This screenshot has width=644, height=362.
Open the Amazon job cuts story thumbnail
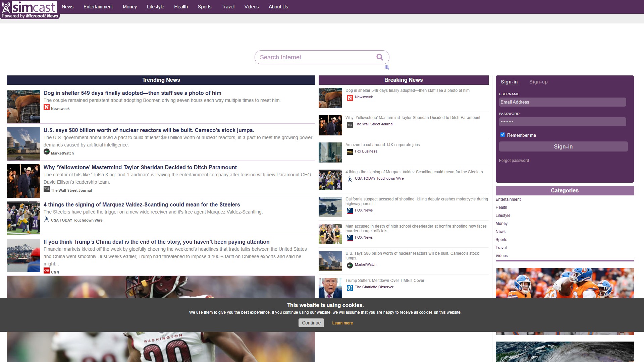[x=330, y=153]
